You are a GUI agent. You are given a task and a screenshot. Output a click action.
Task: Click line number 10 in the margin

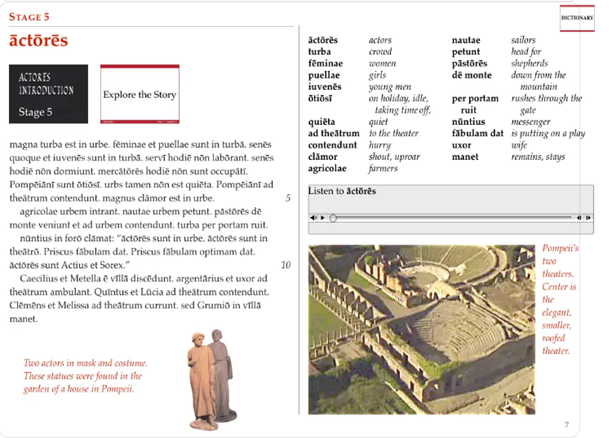(x=286, y=265)
